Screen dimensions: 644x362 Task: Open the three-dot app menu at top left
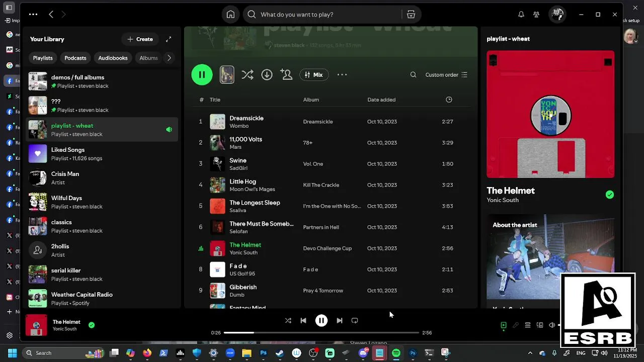[x=33, y=15]
